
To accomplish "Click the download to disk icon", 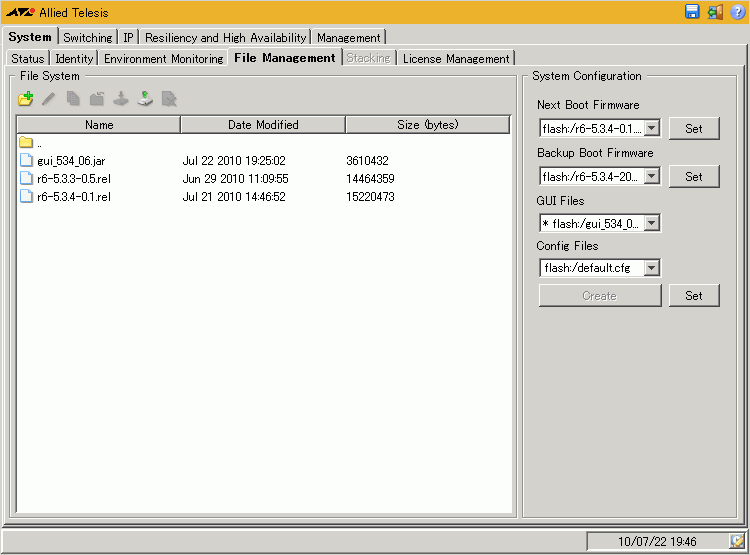I will pos(121,99).
